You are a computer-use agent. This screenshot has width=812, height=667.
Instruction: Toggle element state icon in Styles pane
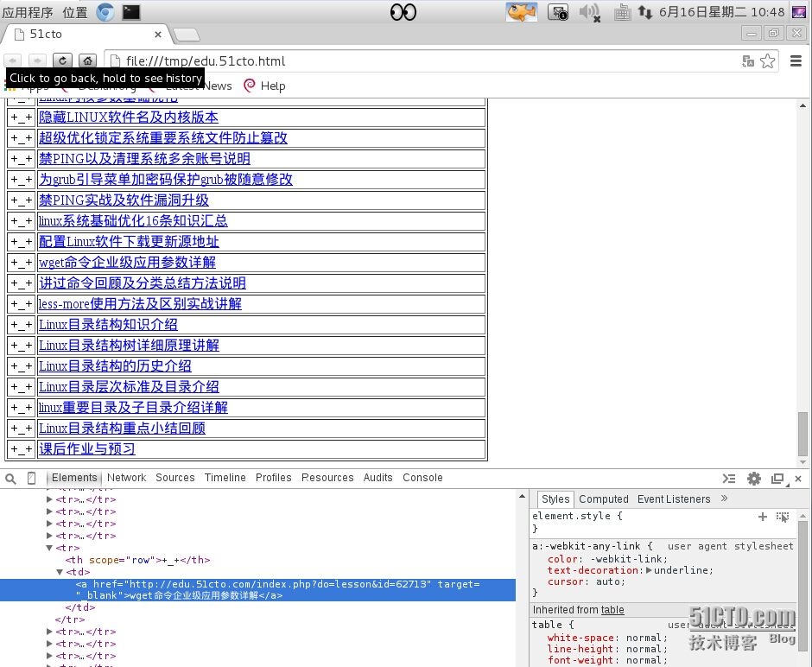tap(783, 517)
